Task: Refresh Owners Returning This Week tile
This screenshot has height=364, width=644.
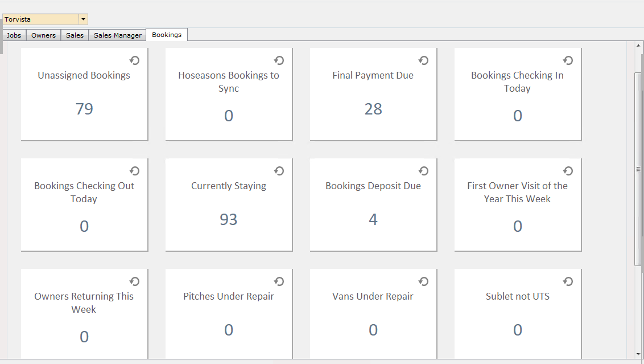Action: click(x=135, y=281)
